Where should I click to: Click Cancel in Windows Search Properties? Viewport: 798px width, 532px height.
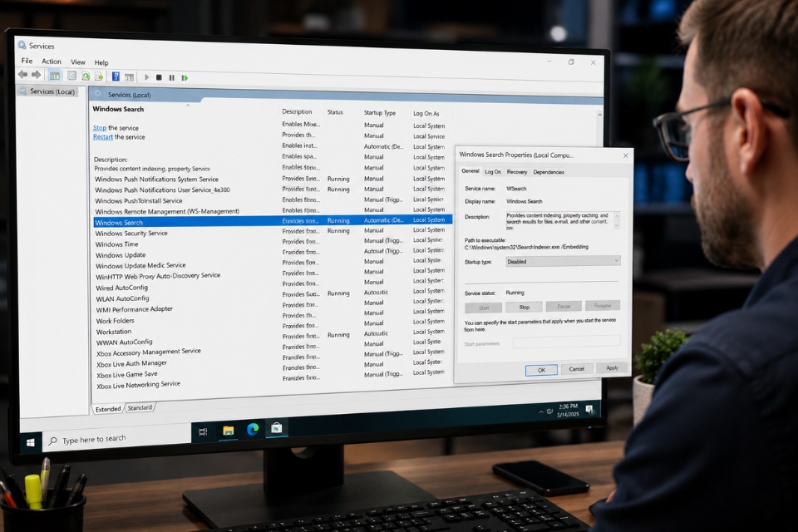click(577, 368)
